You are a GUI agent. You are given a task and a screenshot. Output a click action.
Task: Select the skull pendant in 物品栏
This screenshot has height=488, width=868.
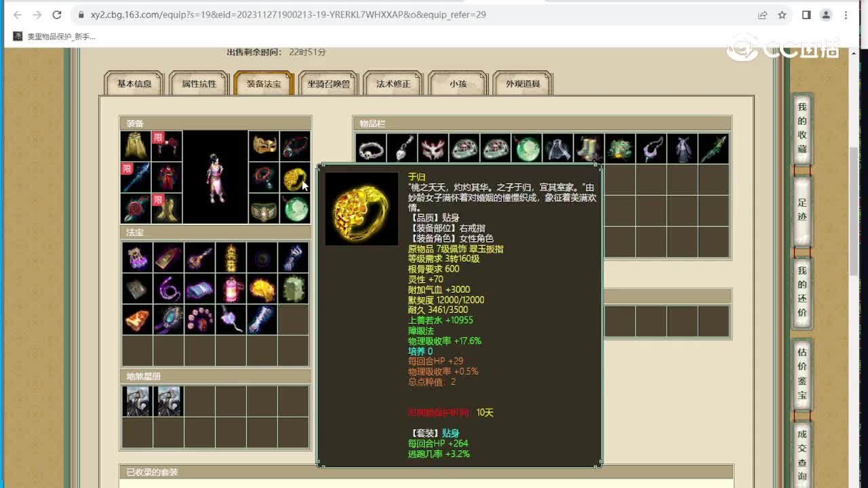[x=402, y=148]
